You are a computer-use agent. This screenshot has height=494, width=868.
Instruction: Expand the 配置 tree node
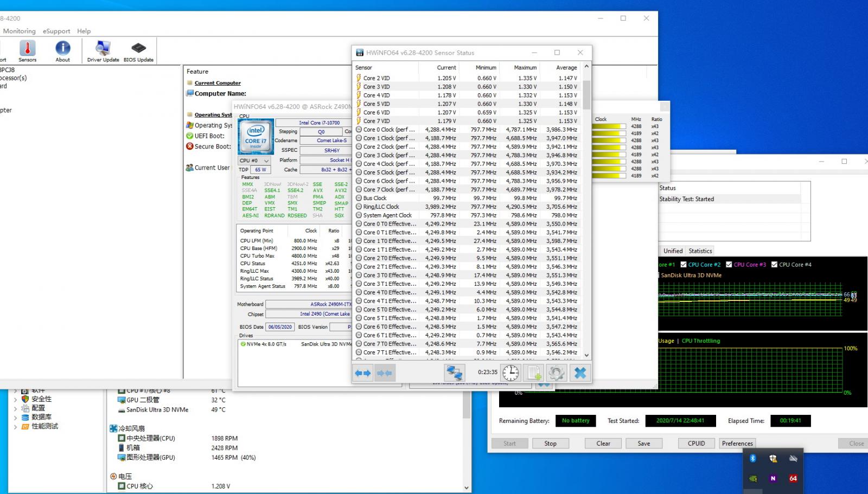coord(15,408)
